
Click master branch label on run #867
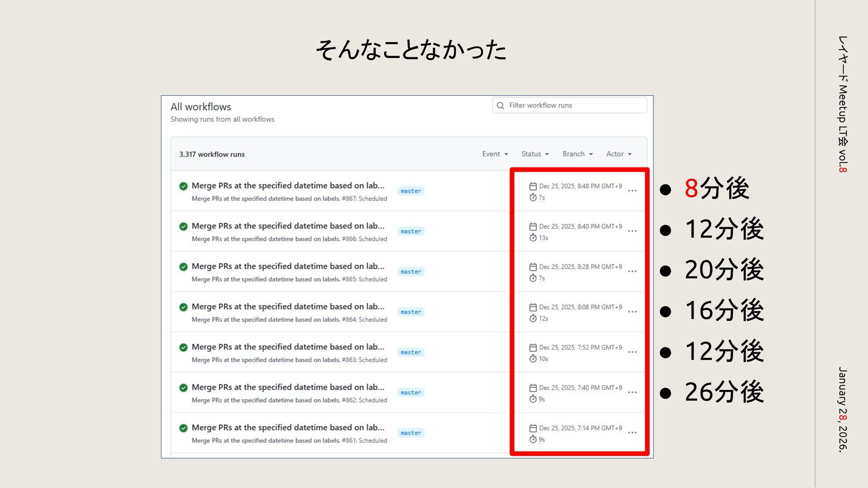[x=410, y=191]
